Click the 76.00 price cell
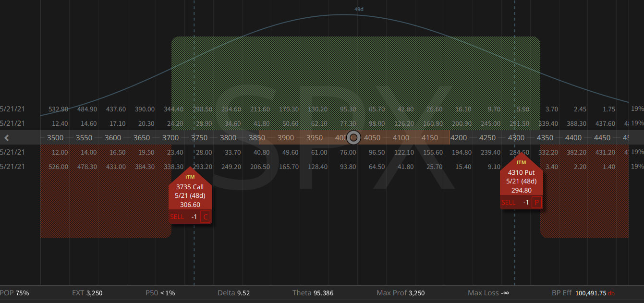This screenshot has height=303, width=644. pos(348,152)
